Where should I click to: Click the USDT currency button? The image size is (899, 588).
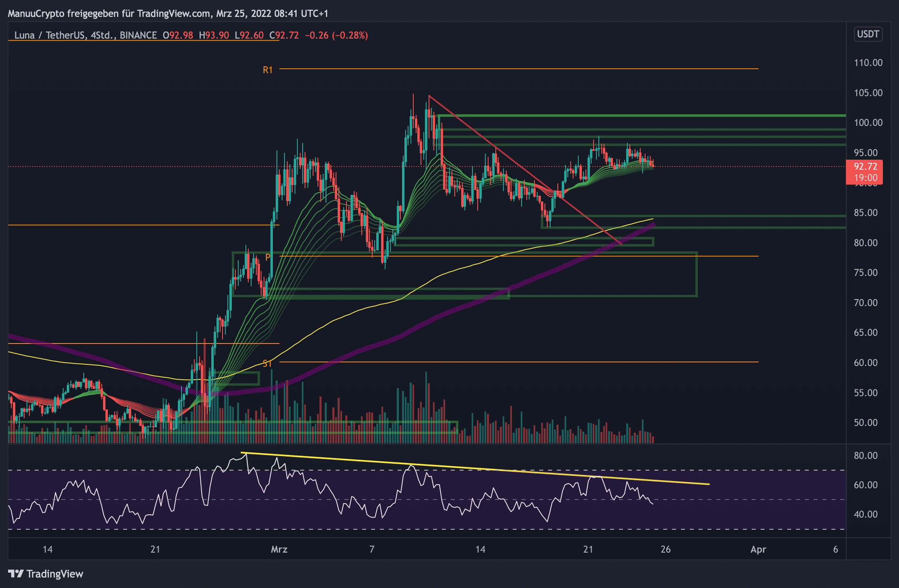[x=868, y=34]
